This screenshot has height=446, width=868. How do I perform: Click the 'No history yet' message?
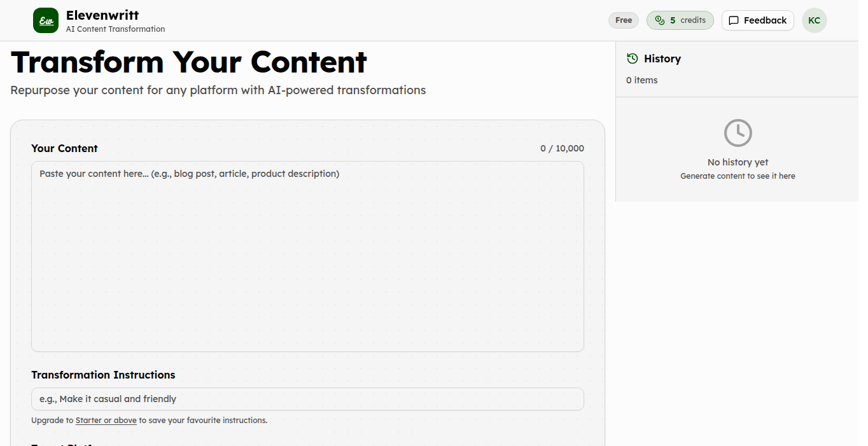click(738, 162)
